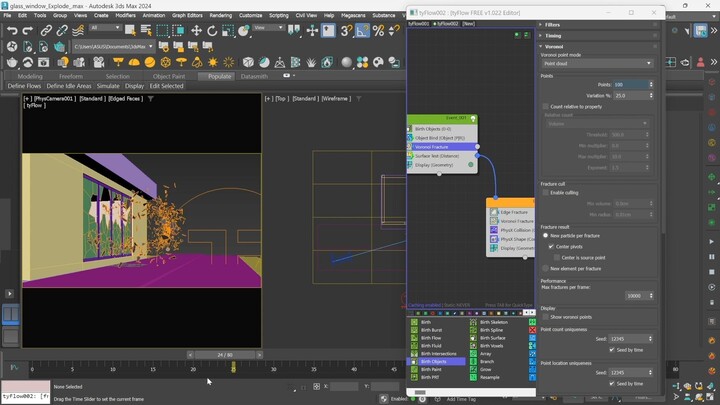Click the Define Flows button

(x=24, y=86)
